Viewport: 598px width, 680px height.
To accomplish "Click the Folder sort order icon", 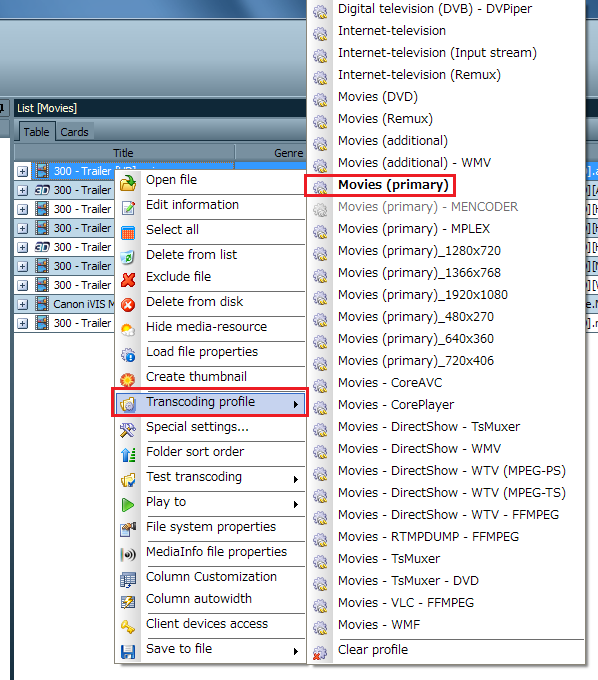I will click(x=128, y=455).
